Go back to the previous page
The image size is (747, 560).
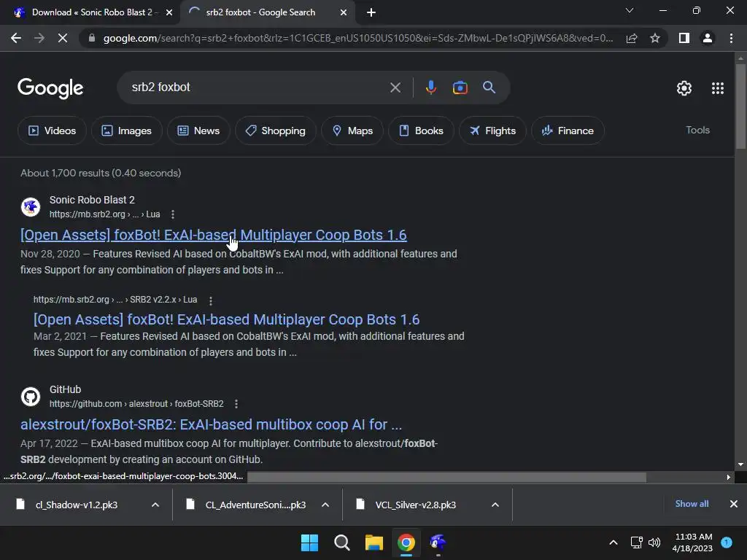pos(16,38)
